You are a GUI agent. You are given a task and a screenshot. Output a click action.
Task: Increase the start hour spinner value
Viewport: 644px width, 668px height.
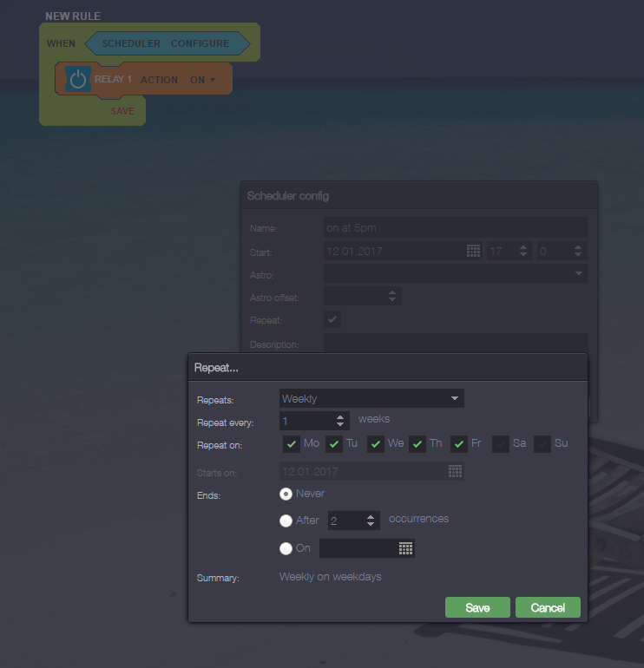[x=522, y=247]
